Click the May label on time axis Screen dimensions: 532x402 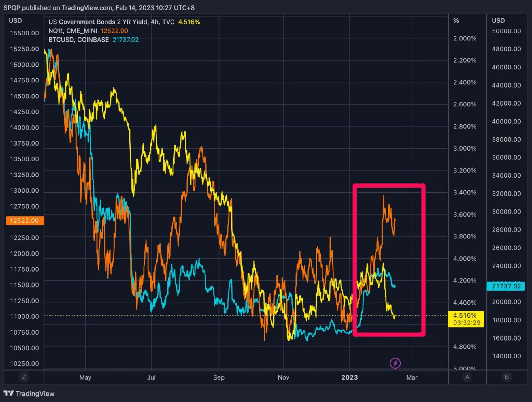point(85,377)
